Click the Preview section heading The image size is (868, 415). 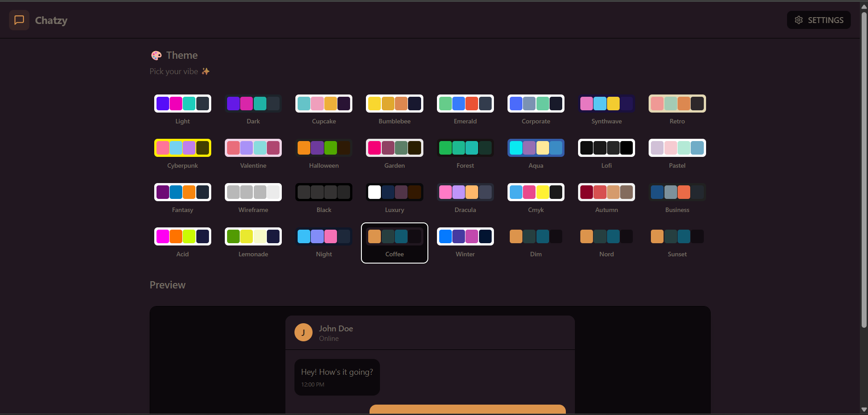point(167,285)
